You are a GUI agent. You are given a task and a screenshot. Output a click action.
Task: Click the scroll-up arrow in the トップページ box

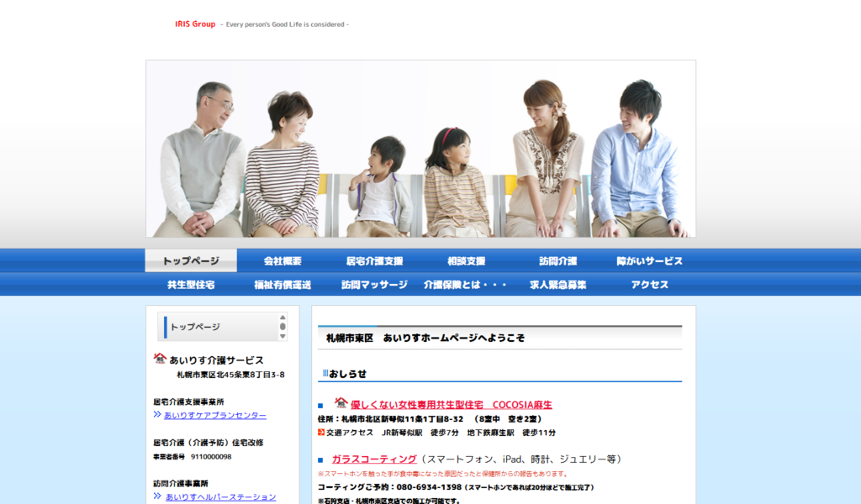click(283, 318)
